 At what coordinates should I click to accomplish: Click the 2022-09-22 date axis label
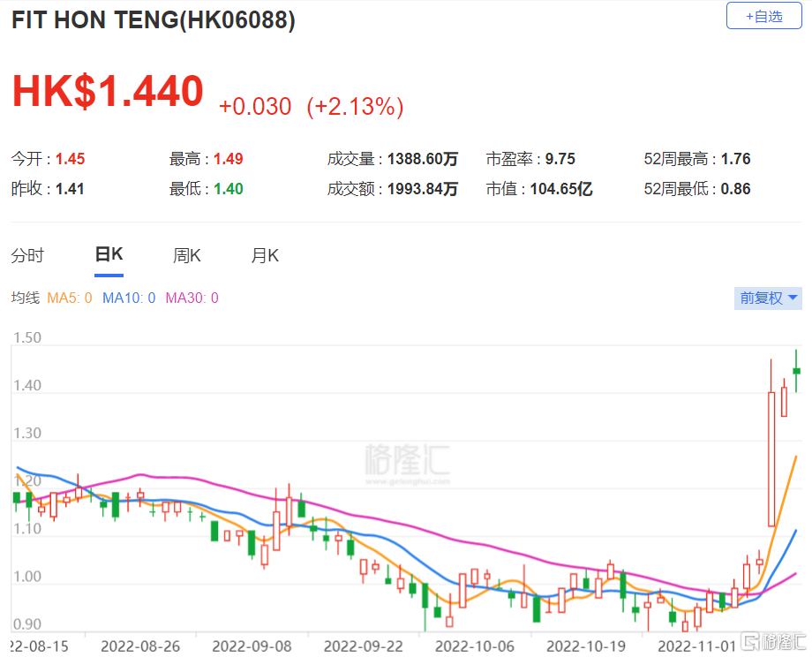pos(363,646)
